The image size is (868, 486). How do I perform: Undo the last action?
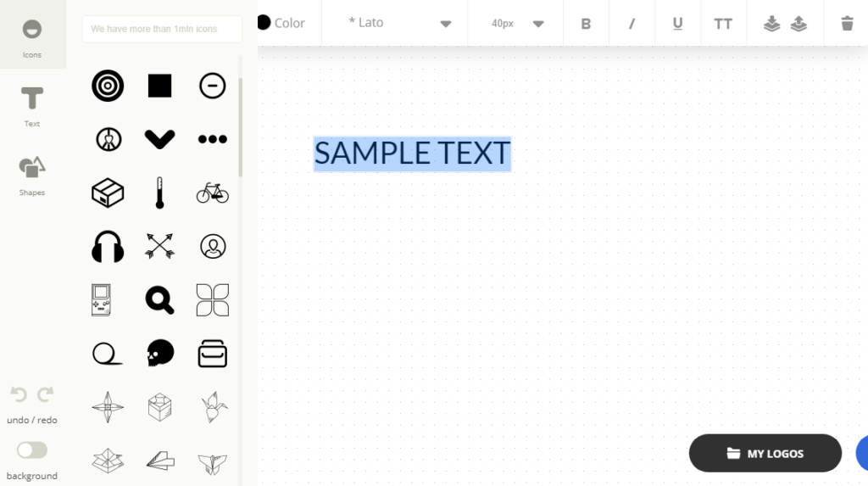(19, 394)
